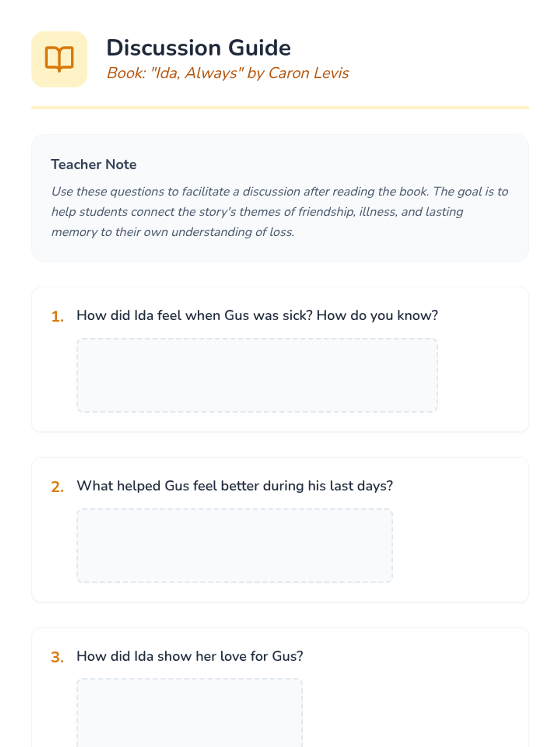
Task: Click the italic teacher note paragraph
Action: (280, 211)
